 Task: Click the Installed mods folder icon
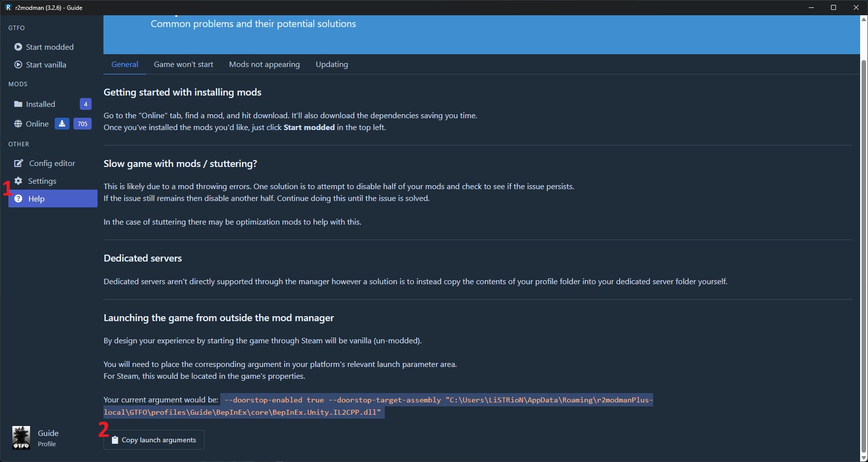pos(18,104)
